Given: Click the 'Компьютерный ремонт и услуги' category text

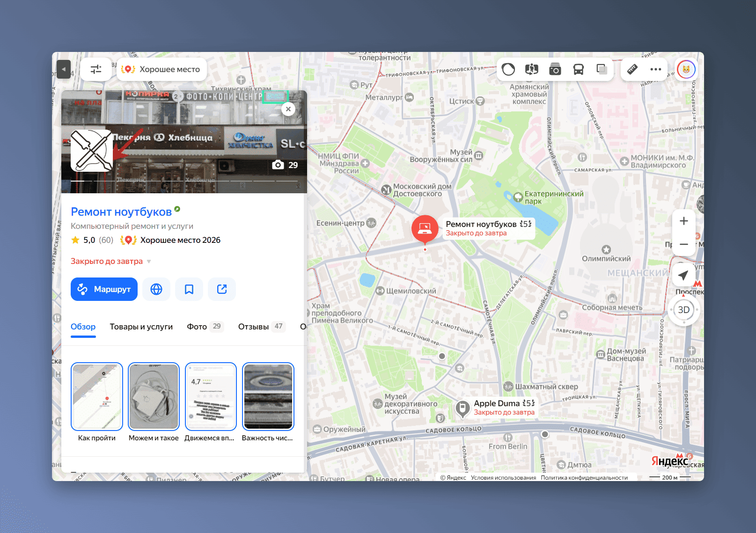Looking at the screenshot, I should click(132, 226).
